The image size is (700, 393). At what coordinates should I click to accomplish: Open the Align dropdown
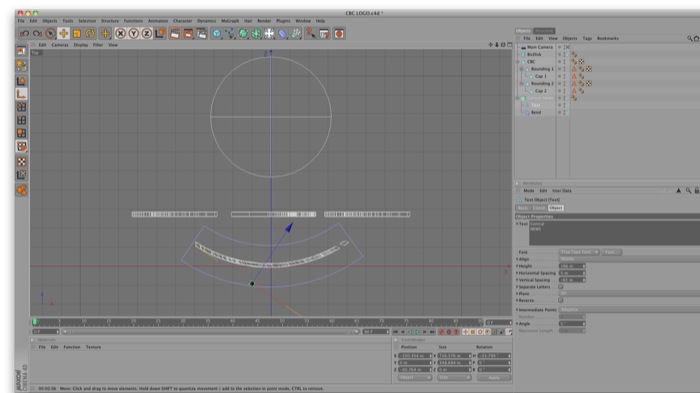629,259
